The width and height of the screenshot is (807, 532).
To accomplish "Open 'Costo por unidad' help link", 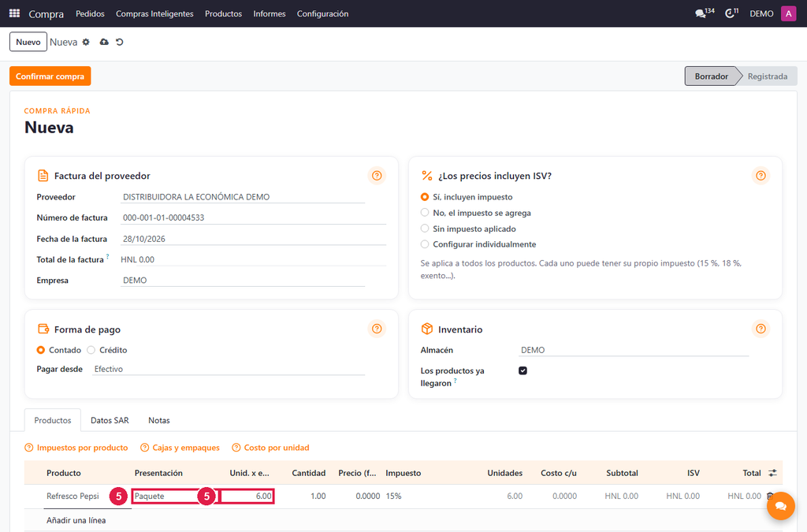I will tap(271, 448).
